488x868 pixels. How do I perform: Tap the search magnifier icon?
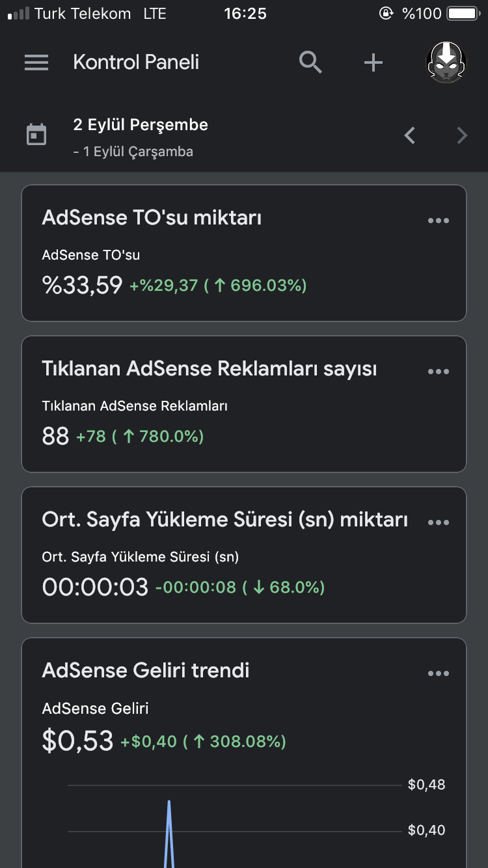tap(310, 62)
